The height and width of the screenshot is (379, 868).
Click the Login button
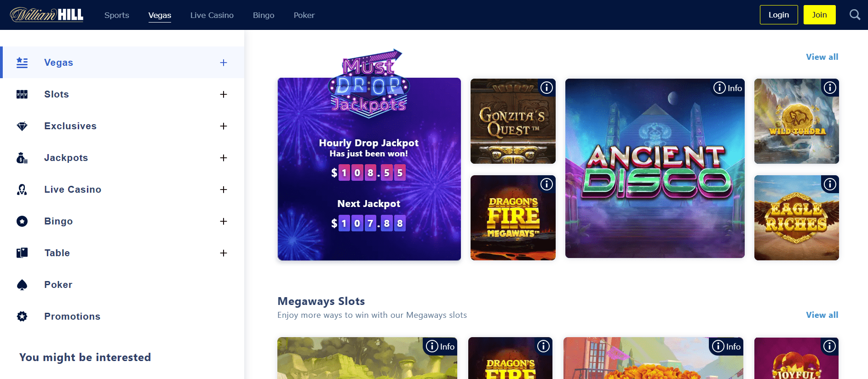pyautogui.click(x=779, y=15)
